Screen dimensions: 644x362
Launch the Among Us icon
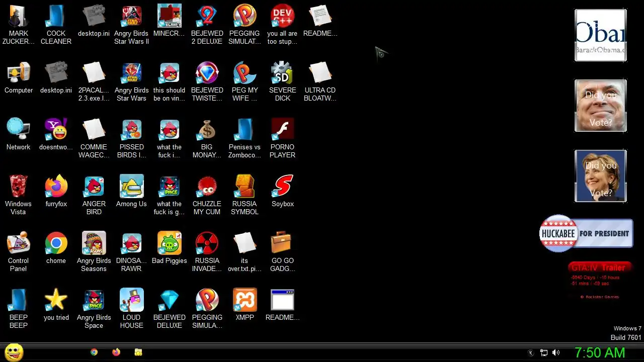(131, 192)
